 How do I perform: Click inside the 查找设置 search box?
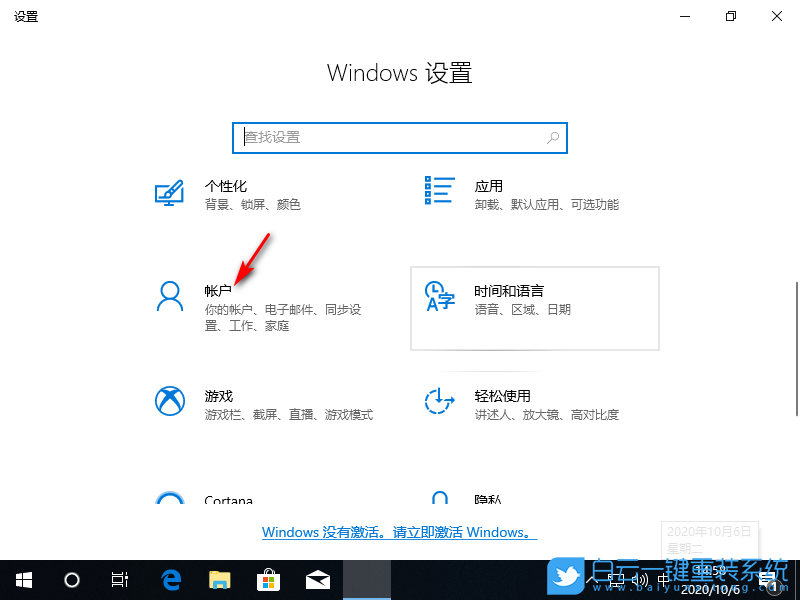(x=399, y=137)
